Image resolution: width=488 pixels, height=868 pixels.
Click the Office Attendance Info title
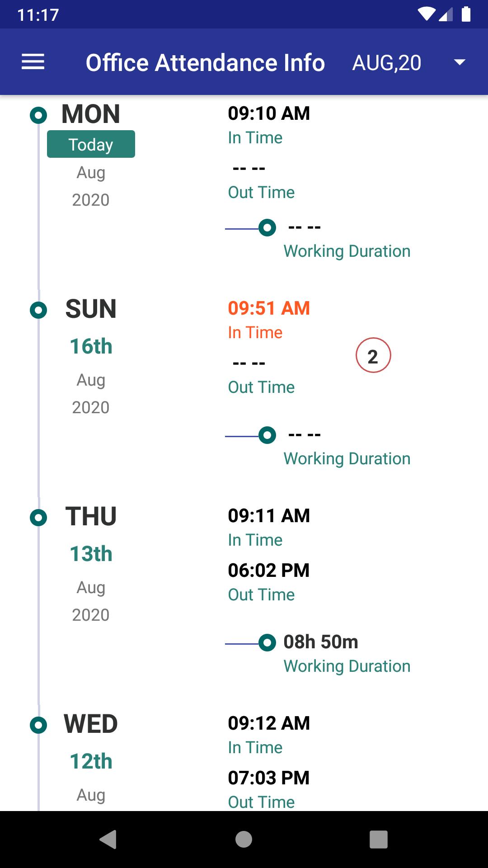pyautogui.click(x=206, y=62)
